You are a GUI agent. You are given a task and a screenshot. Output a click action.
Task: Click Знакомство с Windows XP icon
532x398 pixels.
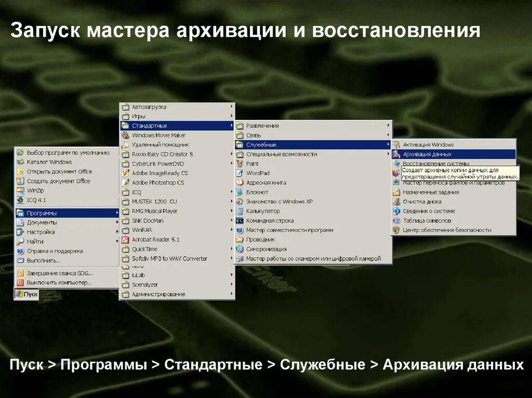coord(240,202)
